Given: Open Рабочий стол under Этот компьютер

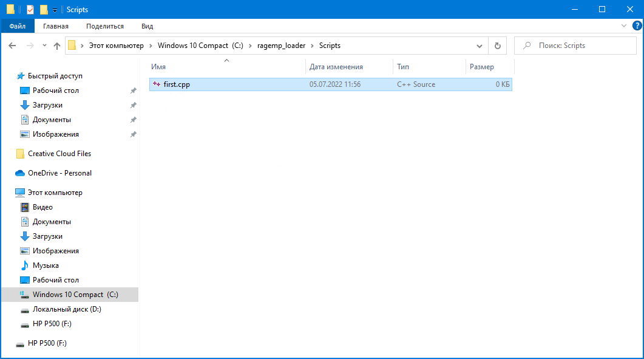Looking at the screenshot, I should click(56, 280).
